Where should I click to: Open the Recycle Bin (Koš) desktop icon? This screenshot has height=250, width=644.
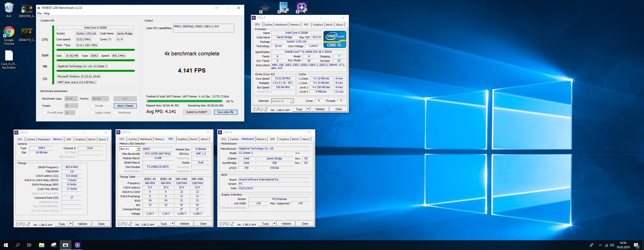pos(9,10)
